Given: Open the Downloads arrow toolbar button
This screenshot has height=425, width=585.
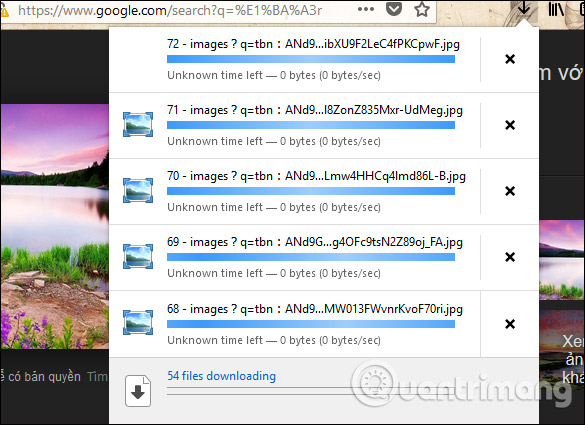Looking at the screenshot, I should click(x=524, y=8).
